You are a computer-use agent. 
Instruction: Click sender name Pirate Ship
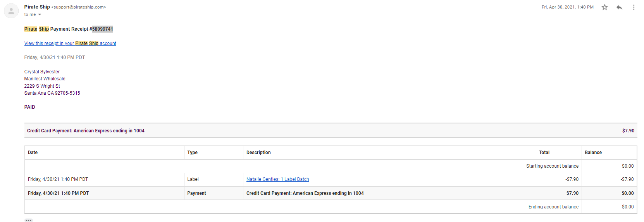[x=37, y=7]
